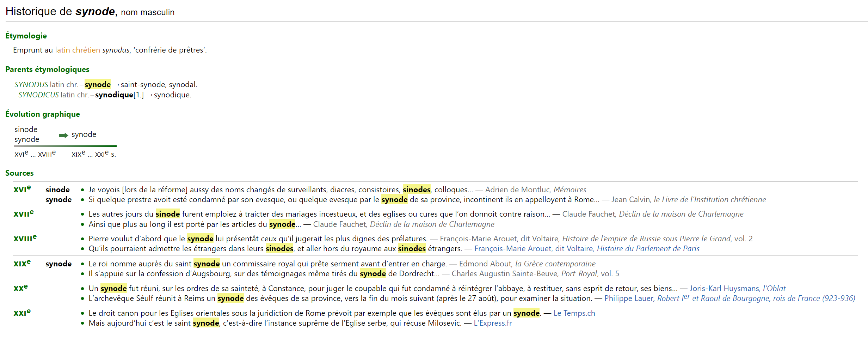Click the 'Évolution graphique' heading
This screenshot has width=868, height=344.
[43, 114]
